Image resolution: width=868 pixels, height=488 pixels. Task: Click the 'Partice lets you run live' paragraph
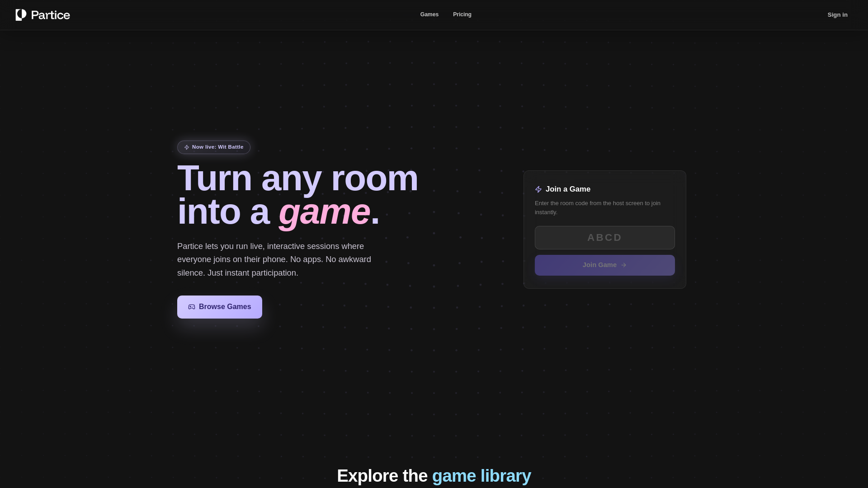coord(274,259)
